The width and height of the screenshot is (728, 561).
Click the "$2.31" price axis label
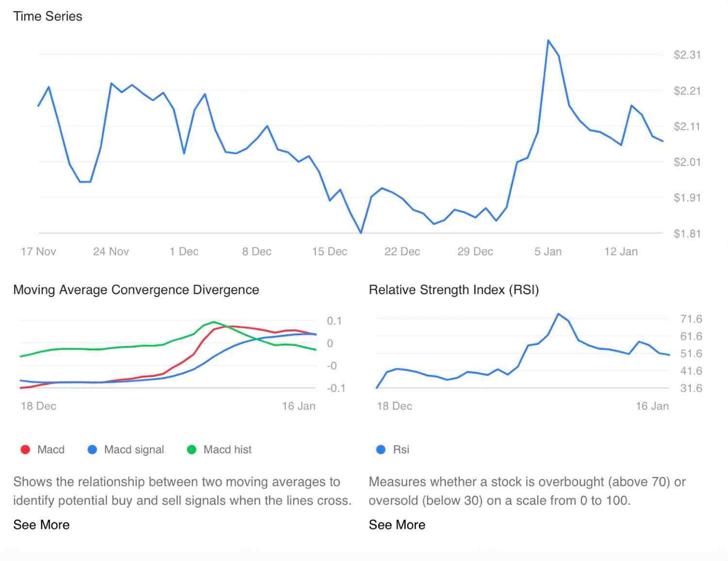[x=687, y=55]
